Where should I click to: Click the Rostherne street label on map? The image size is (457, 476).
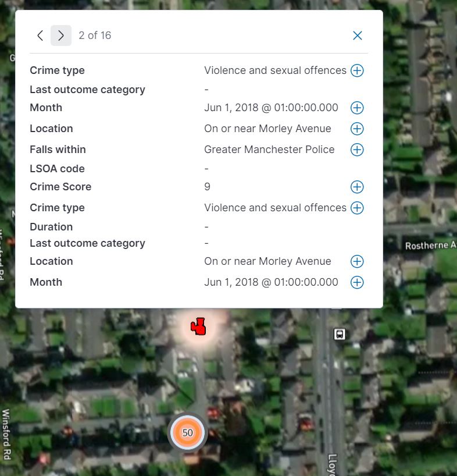430,246
